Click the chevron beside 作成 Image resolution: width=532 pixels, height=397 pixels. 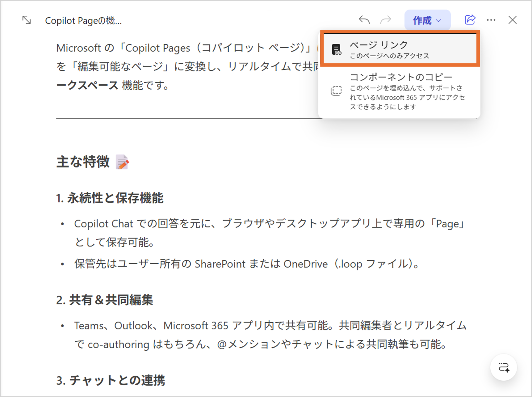pyautogui.click(x=438, y=21)
